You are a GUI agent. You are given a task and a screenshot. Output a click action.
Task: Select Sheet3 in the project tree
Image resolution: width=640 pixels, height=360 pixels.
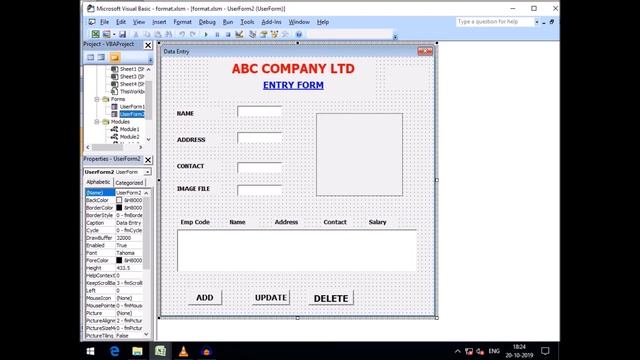pyautogui.click(x=128, y=76)
